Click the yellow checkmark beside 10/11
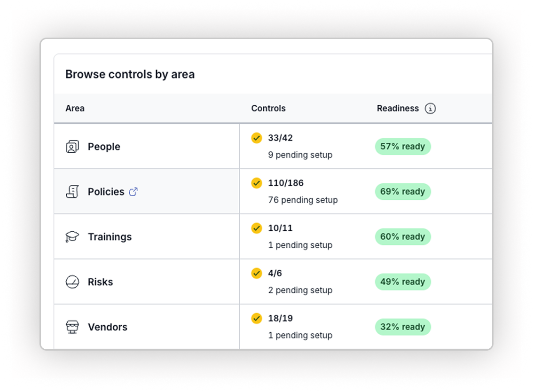Screen dimensions: 533x392 (x=257, y=228)
